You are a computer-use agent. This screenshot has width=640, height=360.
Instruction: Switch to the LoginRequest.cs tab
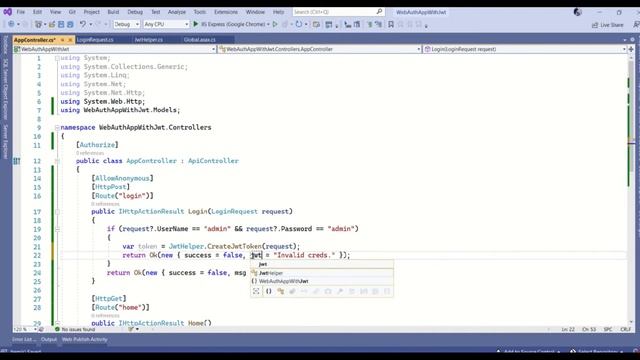[95, 40]
